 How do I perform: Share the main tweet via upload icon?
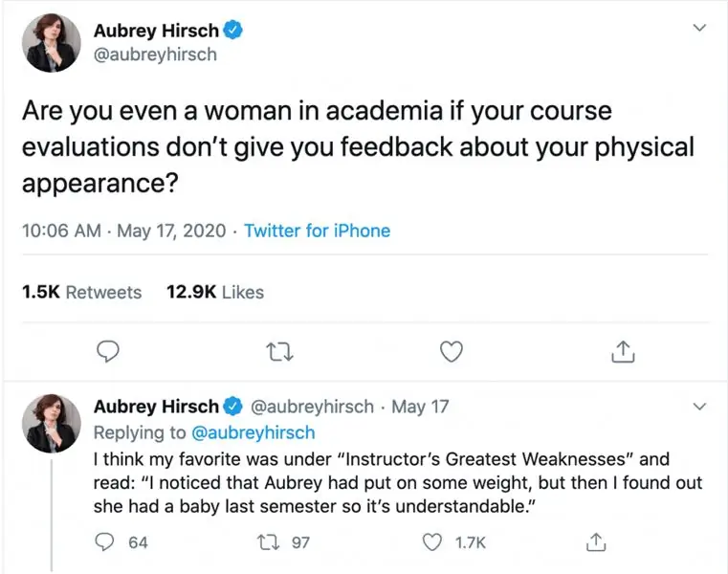pyautogui.click(x=622, y=353)
